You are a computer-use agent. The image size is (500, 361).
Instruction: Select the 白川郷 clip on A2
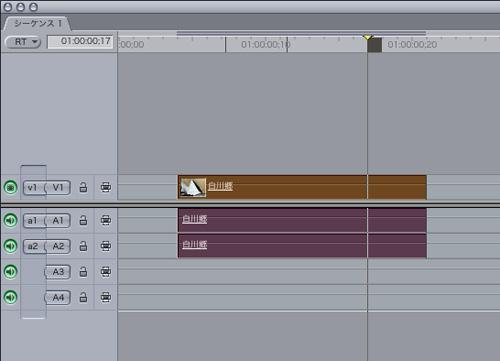[x=302, y=246]
